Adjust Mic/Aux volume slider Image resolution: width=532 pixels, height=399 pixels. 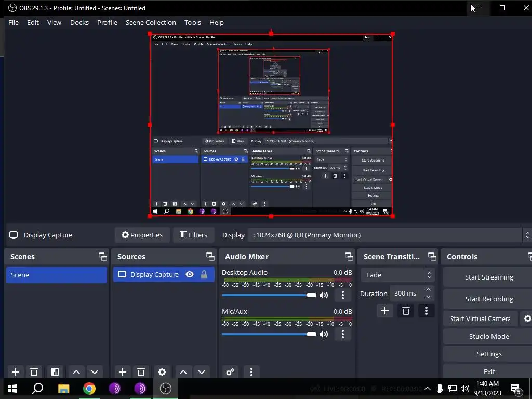click(x=269, y=334)
